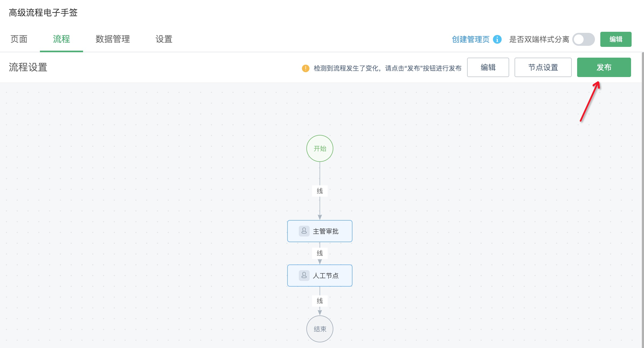Click the 线 label below 开始

coord(320,191)
